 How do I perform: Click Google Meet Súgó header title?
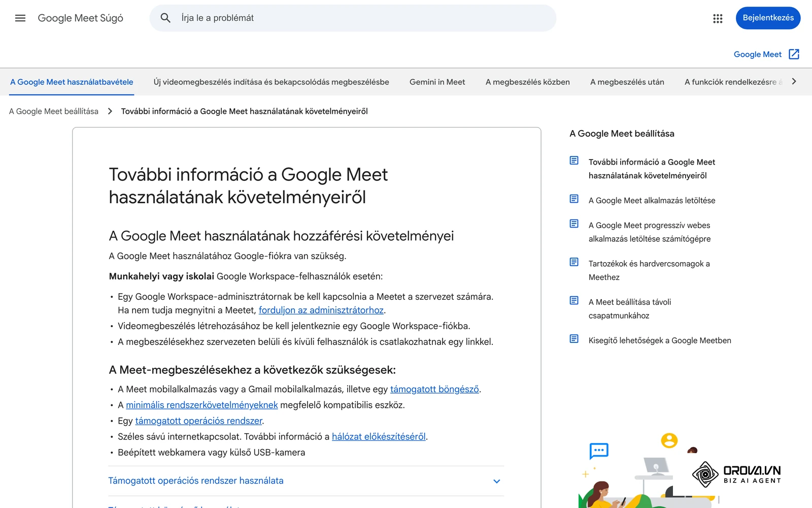[81, 18]
